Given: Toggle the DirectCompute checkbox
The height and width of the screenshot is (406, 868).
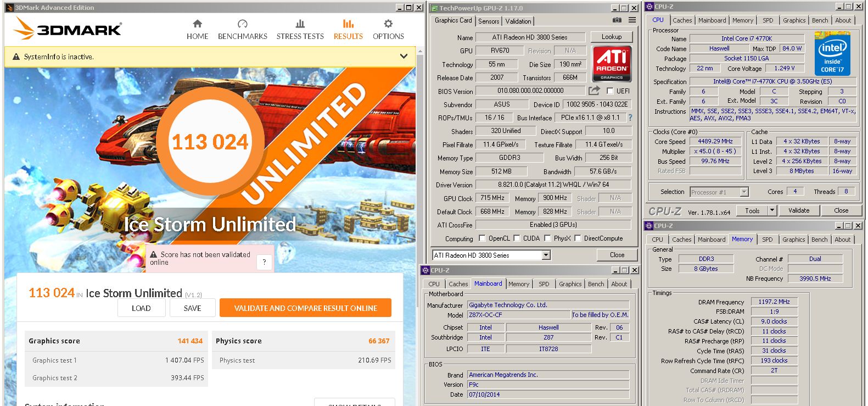Looking at the screenshot, I should 578,238.
